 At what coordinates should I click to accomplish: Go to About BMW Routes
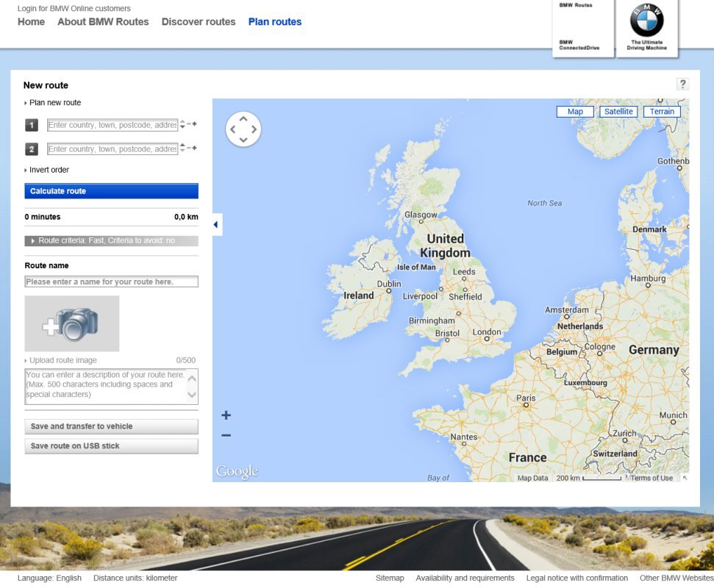pos(103,22)
